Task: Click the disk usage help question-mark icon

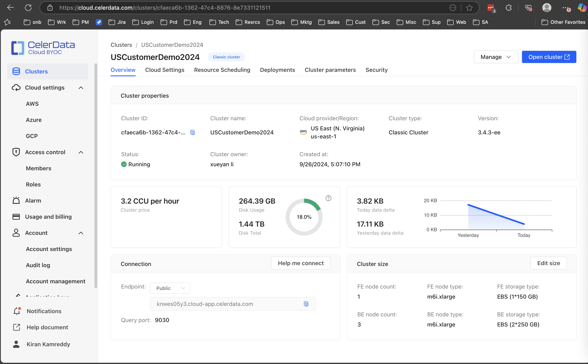Action: tap(328, 198)
